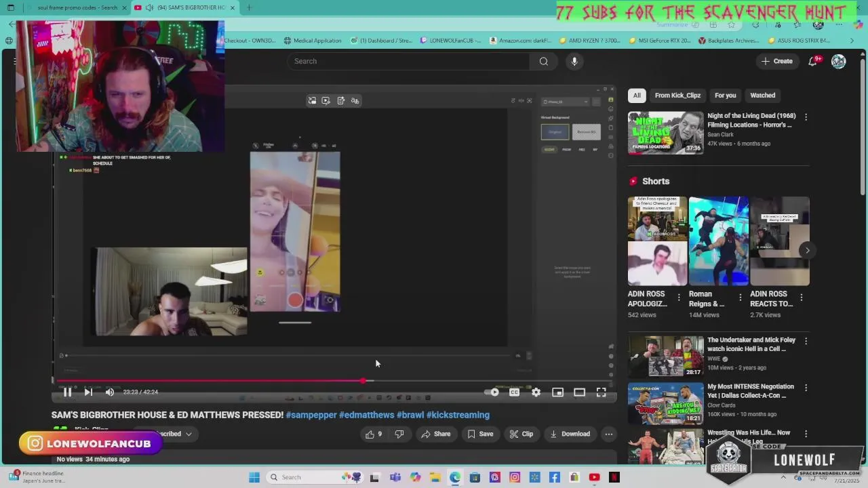Open MSI GeForce RTX 20... bookmark
This screenshot has width=868, height=488.
660,41
